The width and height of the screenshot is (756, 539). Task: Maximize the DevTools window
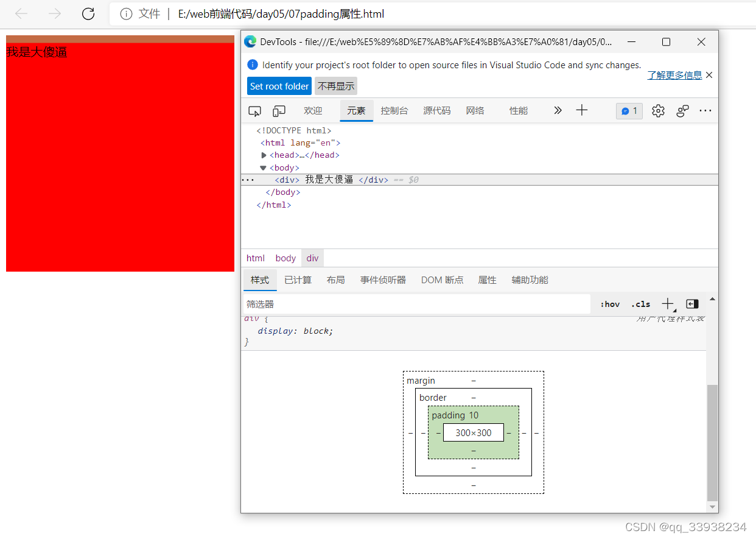coord(666,41)
